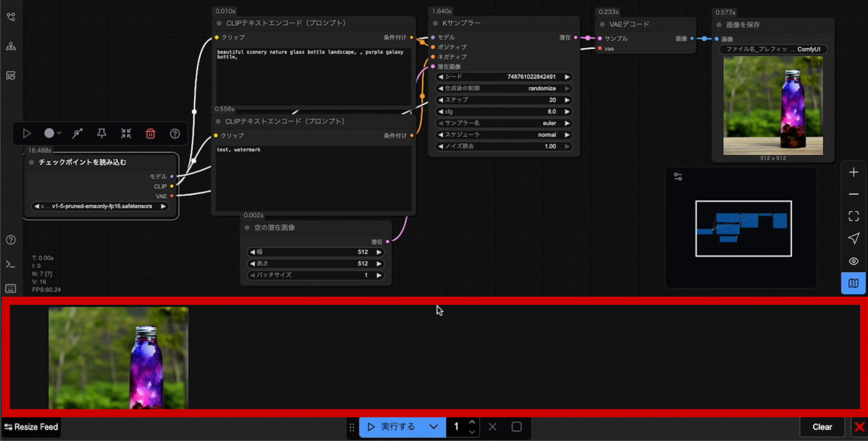Click the Resize Feed button
The width and height of the screenshot is (868, 441).
(x=31, y=427)
